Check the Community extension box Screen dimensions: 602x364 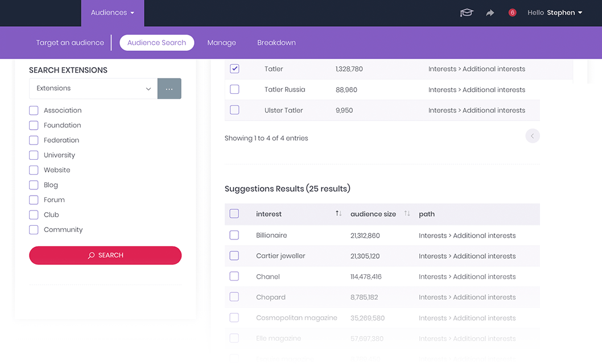pyautogui.click(x=34, y=230)
